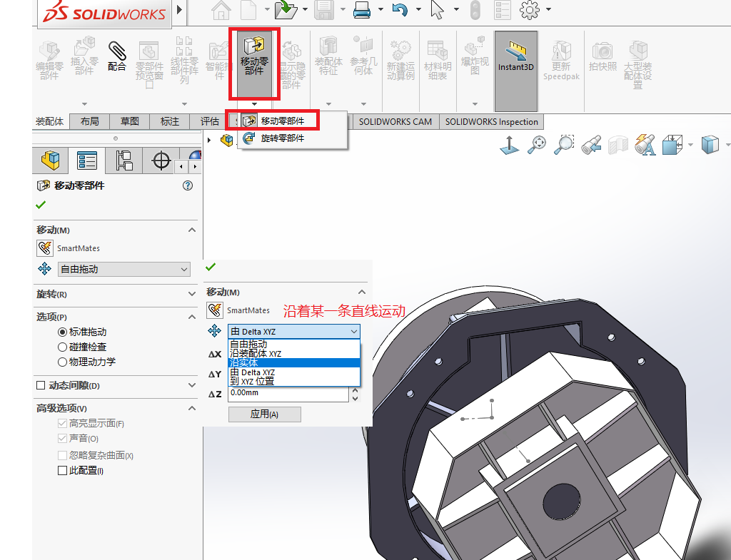Toggle the 高亮显示面(F) checkbox

pos(62,423)
